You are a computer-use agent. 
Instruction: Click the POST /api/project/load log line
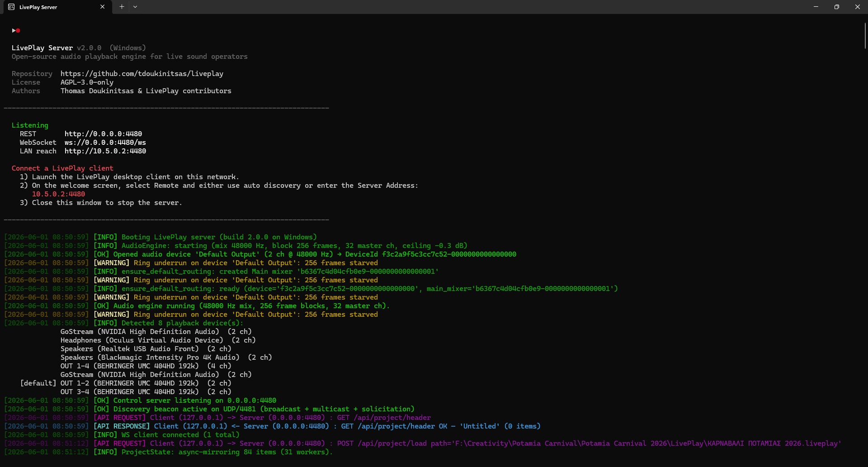[423, 443]
